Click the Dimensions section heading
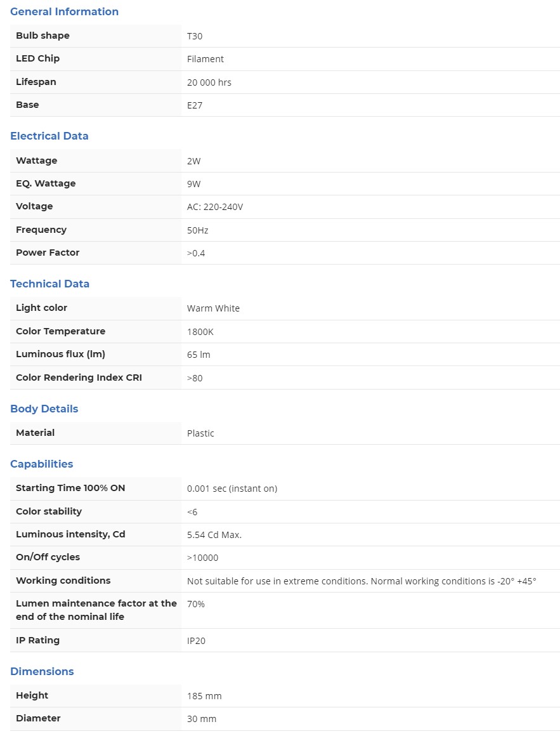The image size is (560, 736). pyautogui.click(x=42, y=671)
